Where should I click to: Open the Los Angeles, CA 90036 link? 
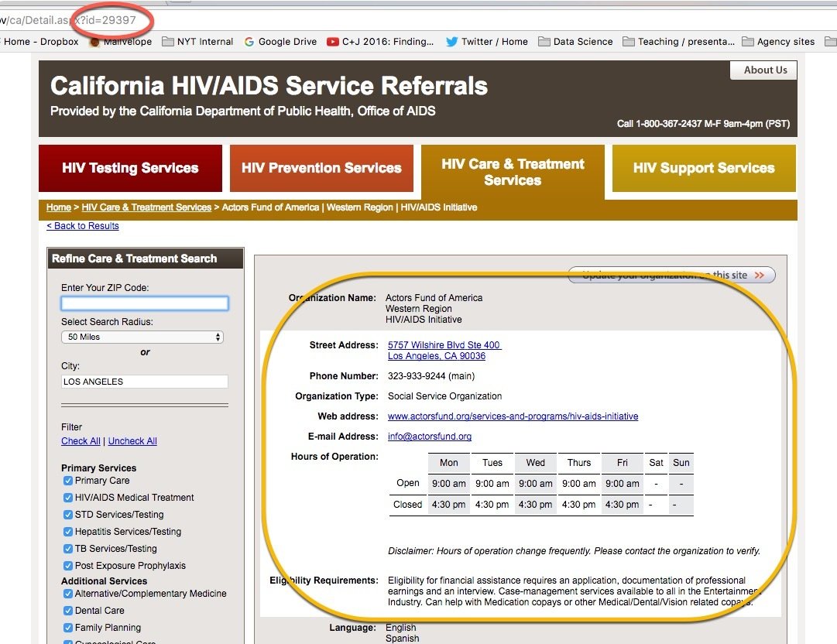click(x=437, y=356)
